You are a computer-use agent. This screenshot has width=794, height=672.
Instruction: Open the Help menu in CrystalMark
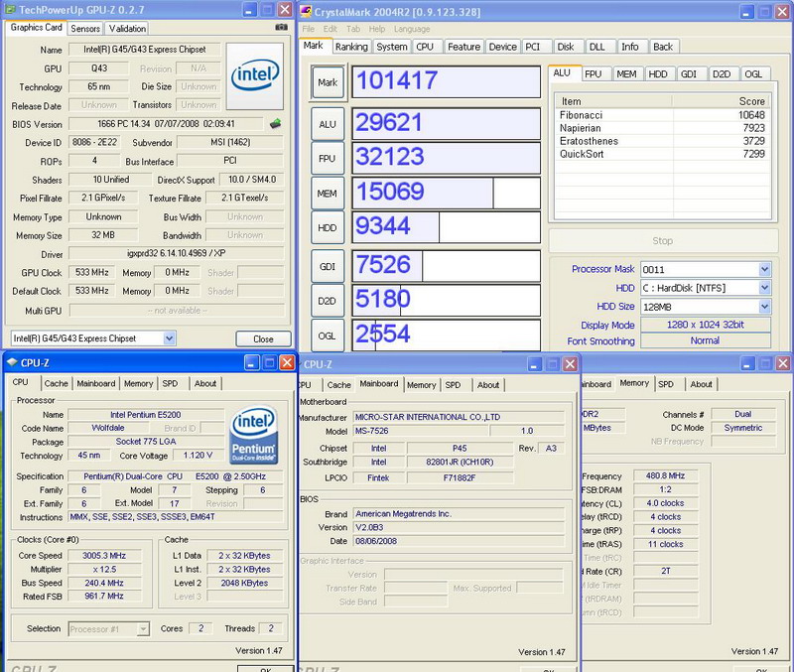377,29
